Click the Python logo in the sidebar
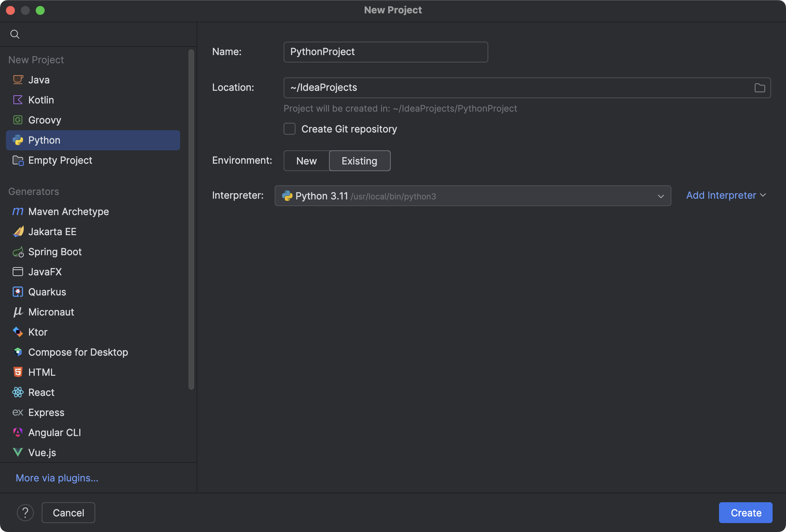 point(17,140)
